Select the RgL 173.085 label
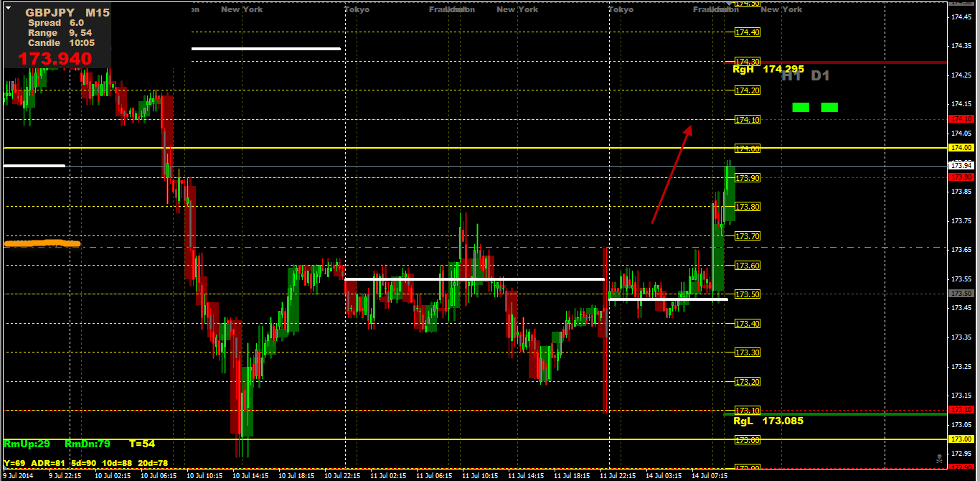This screenshot has height=481, width=980. tap(768, 421)
